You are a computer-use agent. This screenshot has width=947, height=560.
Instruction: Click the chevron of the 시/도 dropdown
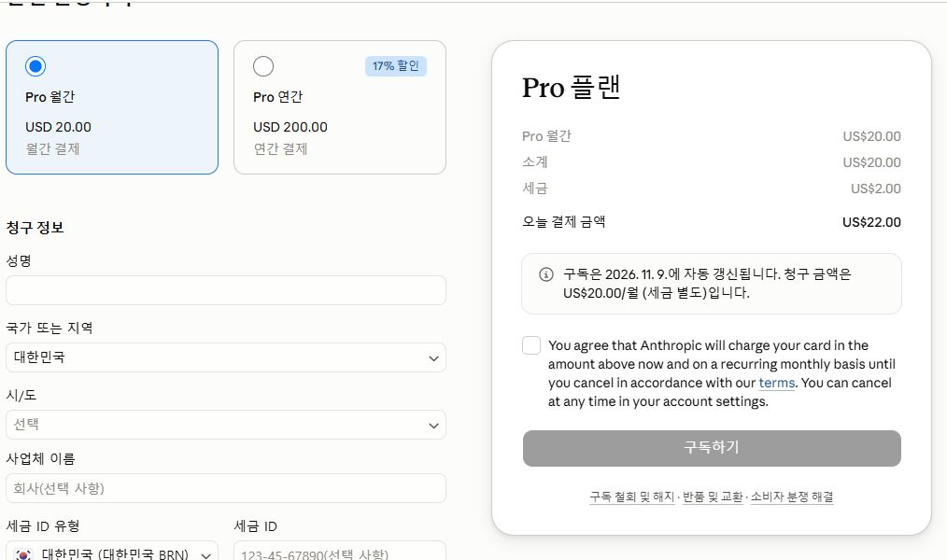point(433,426)
